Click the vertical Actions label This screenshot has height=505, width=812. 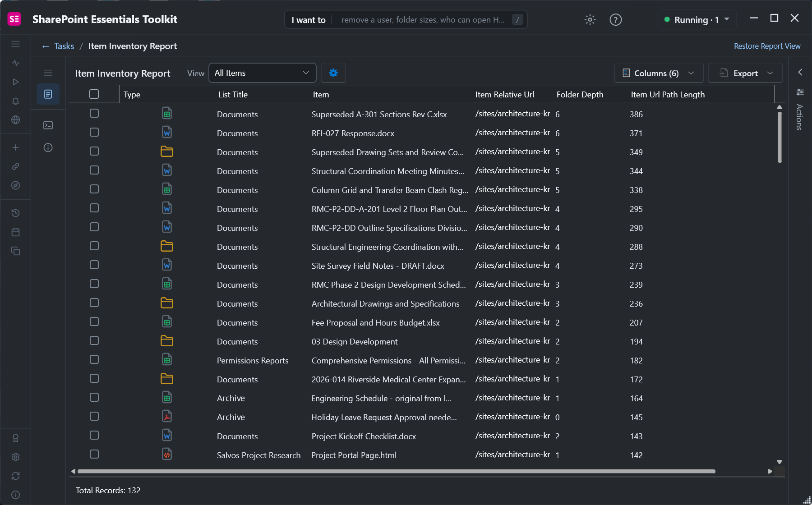799,117
